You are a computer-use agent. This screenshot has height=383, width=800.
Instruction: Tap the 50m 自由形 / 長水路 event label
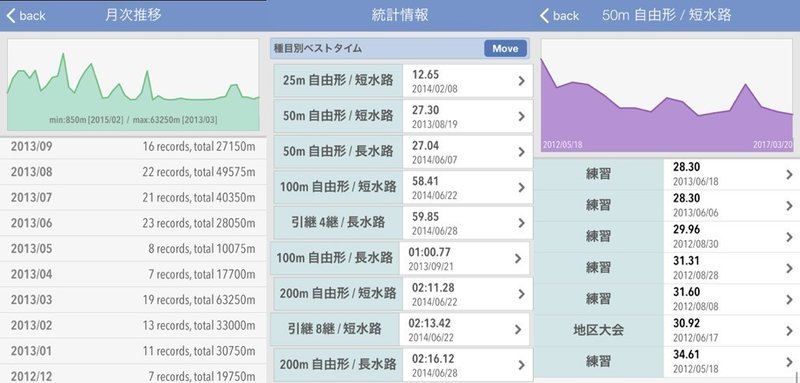click(x=338, y=152)
